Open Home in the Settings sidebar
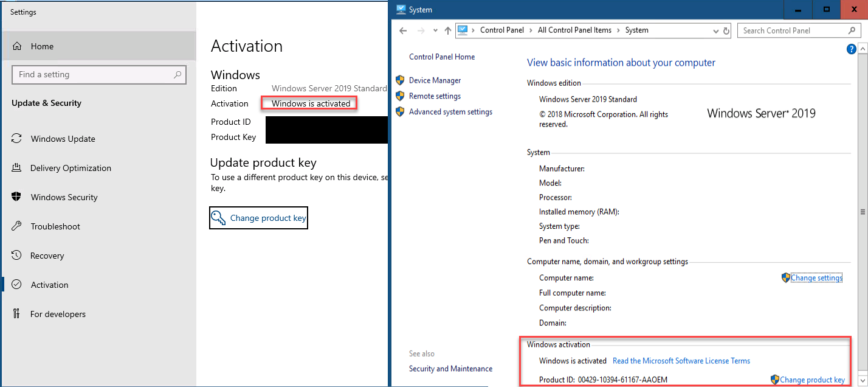This screenshot has height=387, width=868. [98, 46]
